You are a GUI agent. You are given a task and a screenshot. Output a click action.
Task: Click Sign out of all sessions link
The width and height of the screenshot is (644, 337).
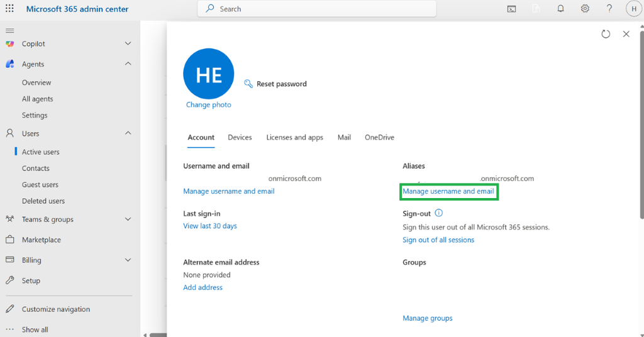click(438, 240)
